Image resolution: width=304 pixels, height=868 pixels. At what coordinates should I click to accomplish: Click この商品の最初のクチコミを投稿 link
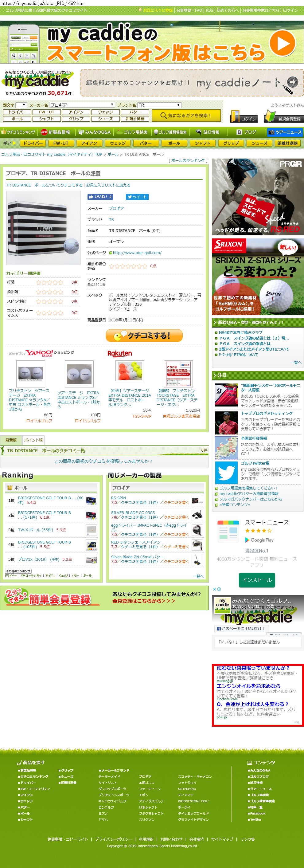(x=103, y=461)
